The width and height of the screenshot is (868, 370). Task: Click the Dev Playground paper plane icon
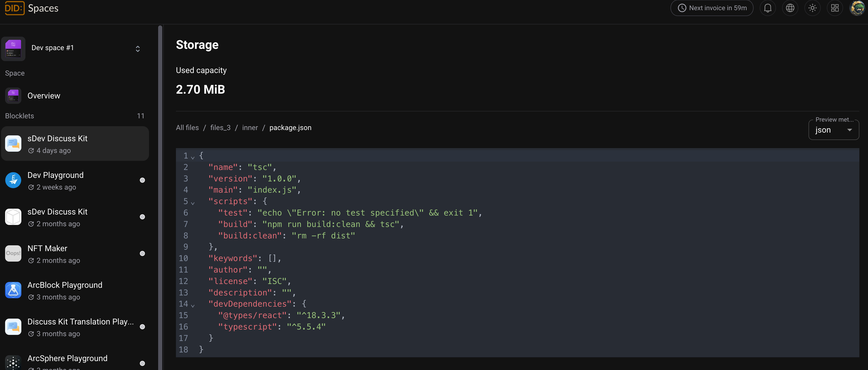tap(13, 180)
